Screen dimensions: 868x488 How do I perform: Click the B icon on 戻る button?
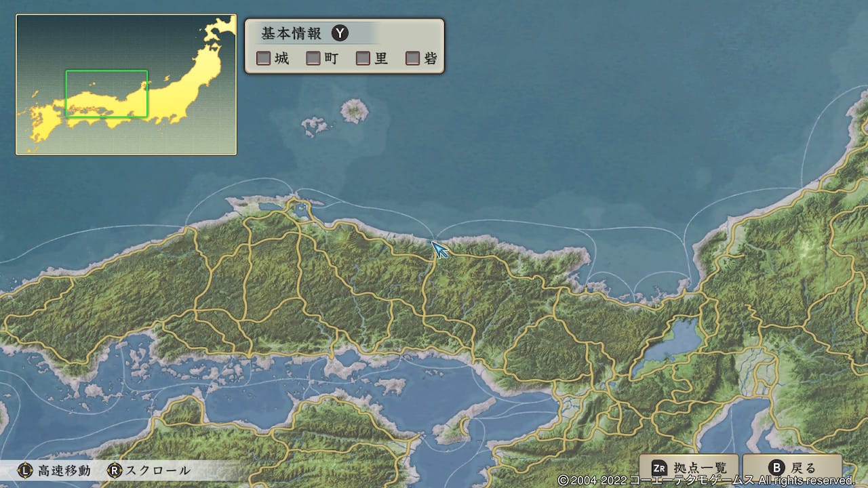coord(777,468)
